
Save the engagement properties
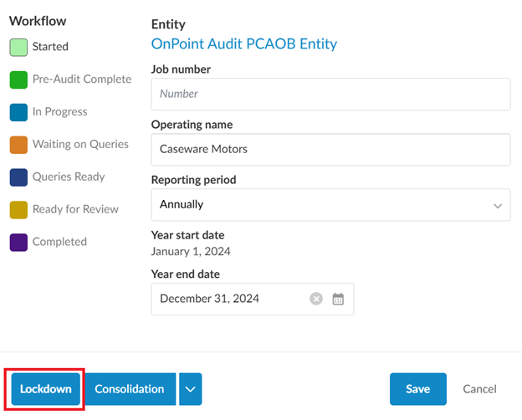[417, 389]
